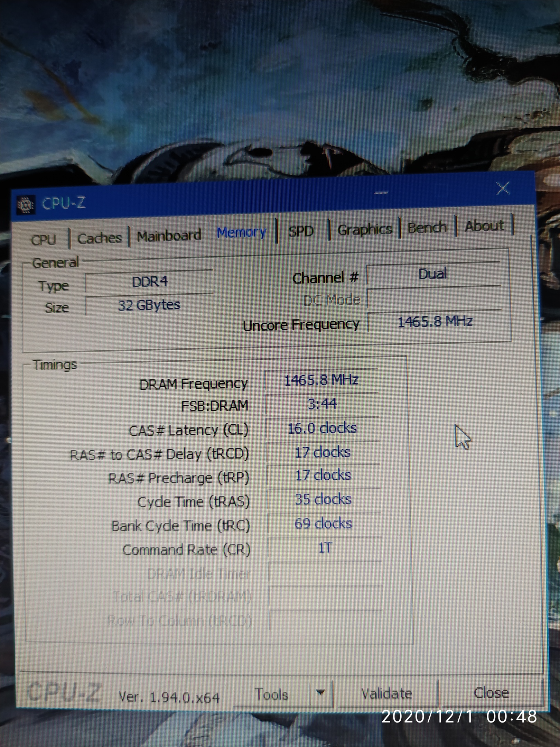Close CPU-Z using title bar X
Viewport: 560px width, 747px height.
[x=503, y=188]
